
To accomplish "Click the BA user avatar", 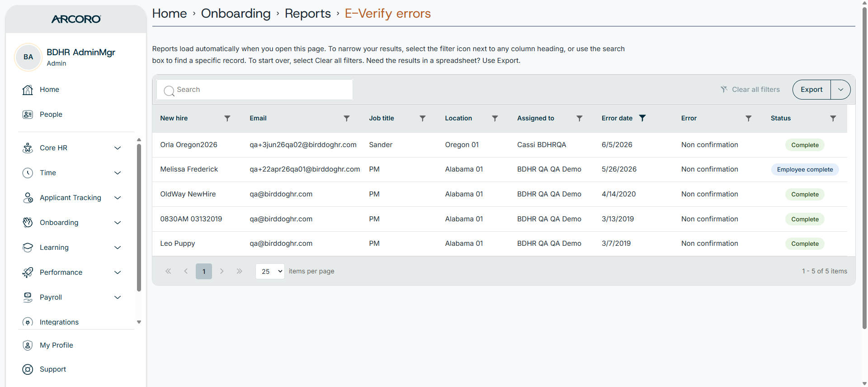I will point(28,57).
